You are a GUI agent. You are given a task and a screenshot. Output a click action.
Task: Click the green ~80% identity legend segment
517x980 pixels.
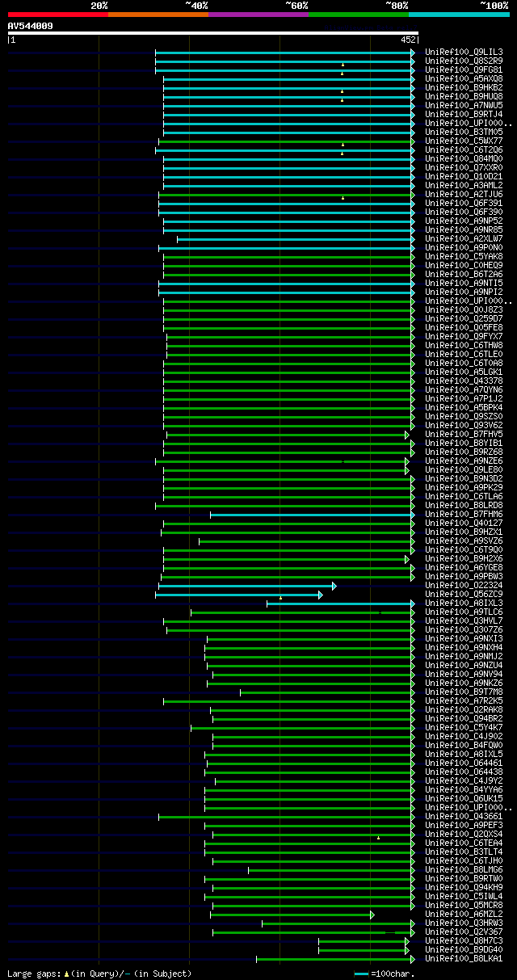point(358,14)
